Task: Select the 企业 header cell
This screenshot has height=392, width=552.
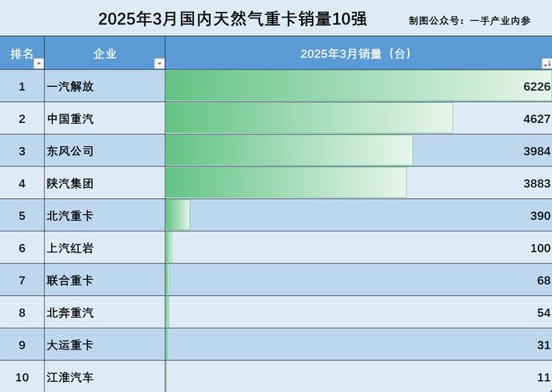Action: click(105, 53)
